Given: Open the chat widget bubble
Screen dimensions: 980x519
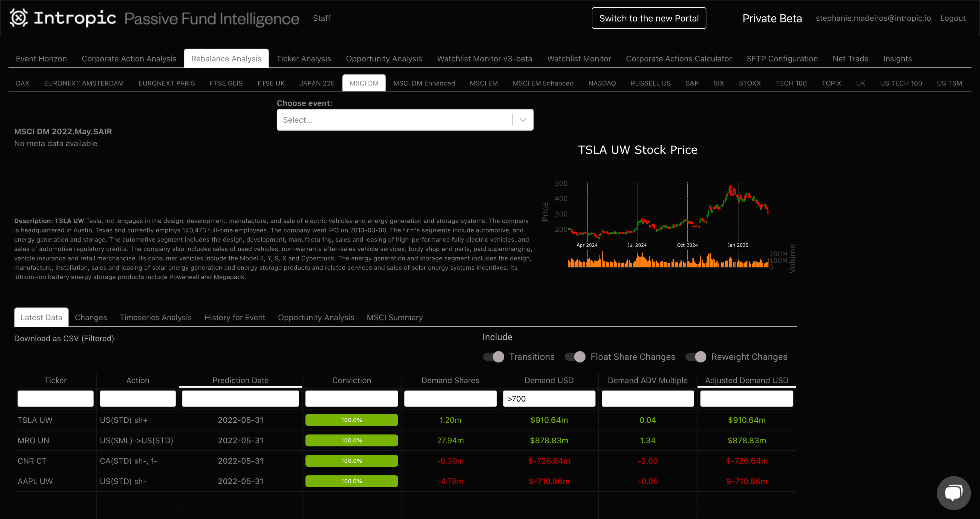Looking at the screenshot, I should (953, 493).
